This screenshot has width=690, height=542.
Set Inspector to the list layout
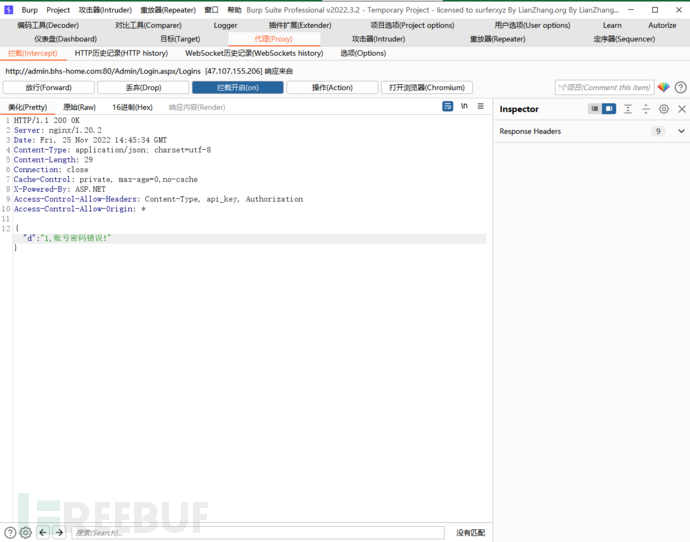tap(595, 109)
